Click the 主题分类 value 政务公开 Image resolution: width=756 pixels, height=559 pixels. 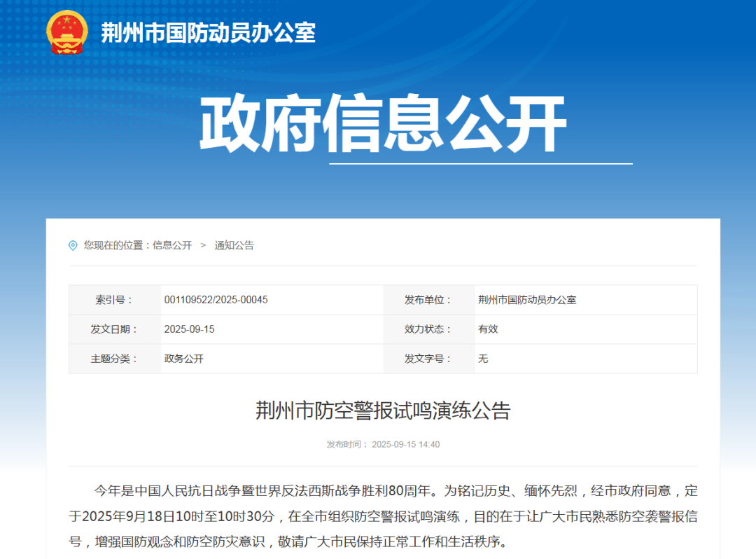[183, 359]
